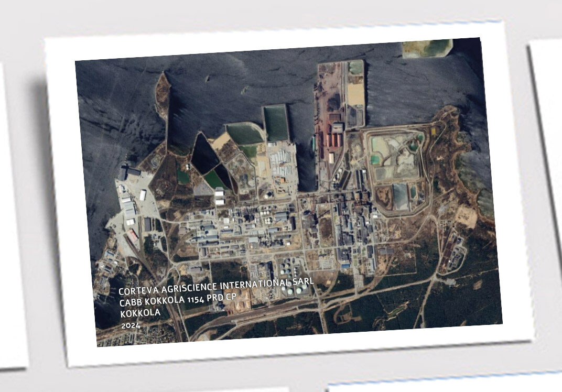The image size is (562, 392).
Task: Open the Kokkola aerial photo card
Action: click(288, 193)
